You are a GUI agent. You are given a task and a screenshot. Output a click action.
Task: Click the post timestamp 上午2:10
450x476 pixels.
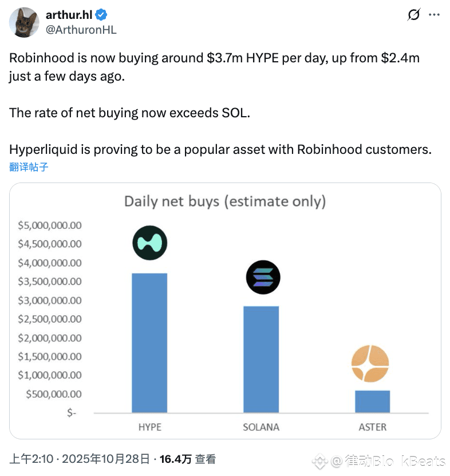click(31, 459)
